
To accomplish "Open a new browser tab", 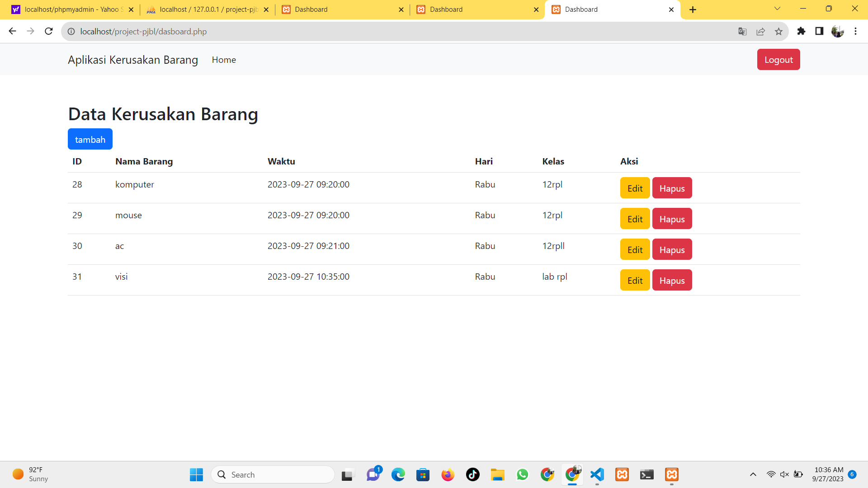I will 693,9.
